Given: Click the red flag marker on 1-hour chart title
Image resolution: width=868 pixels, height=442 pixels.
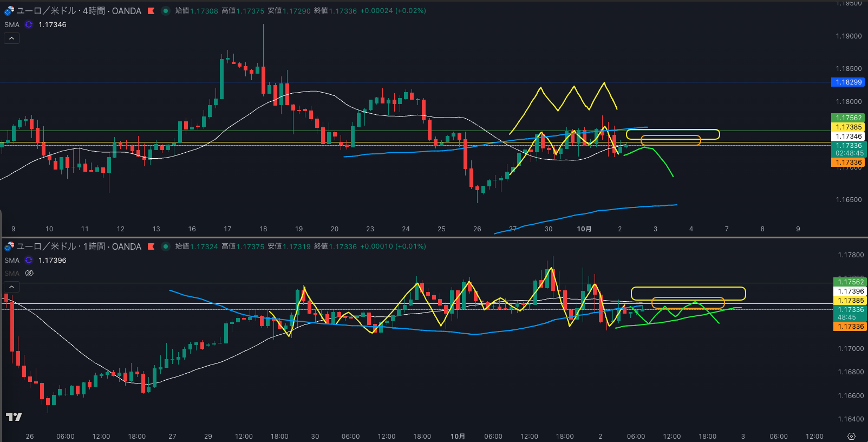Looking at the screenshot, I should (151, 246).
